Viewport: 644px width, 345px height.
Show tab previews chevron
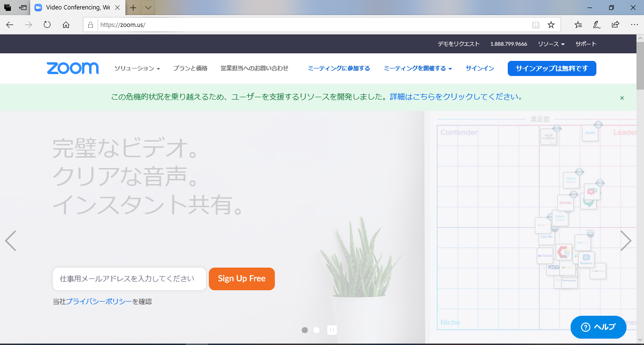point(148,8)
